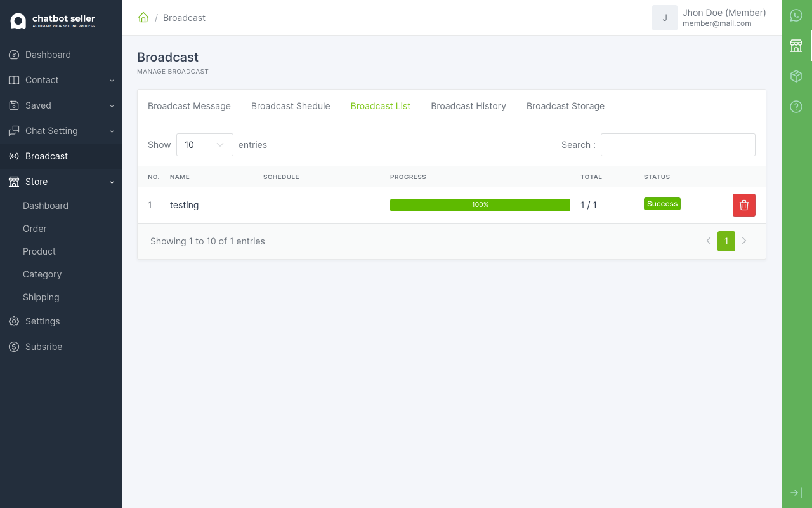The width and height of the screenshot is (812, 508).
Task: Open the store icon in the green bar
Action: [796, 46]
